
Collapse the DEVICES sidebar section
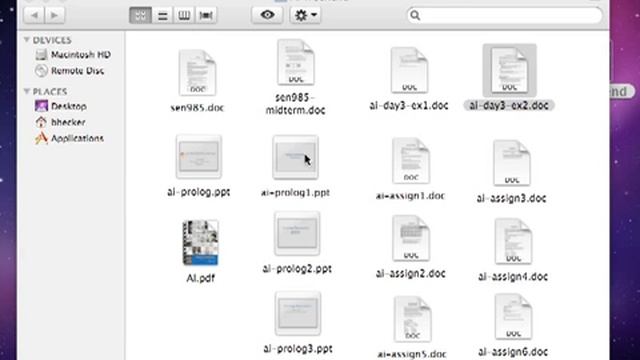pyautogui.click(x=27, y=40)
